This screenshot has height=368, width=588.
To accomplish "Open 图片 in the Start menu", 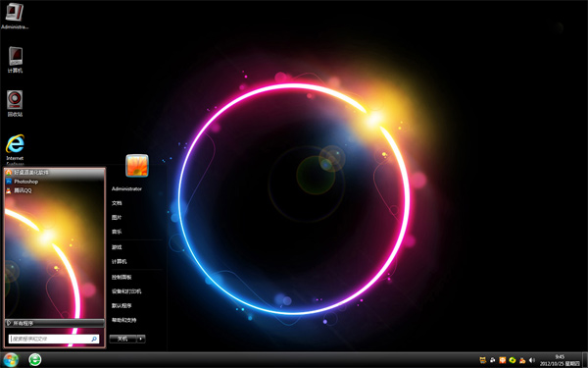I will pos(117,218).
